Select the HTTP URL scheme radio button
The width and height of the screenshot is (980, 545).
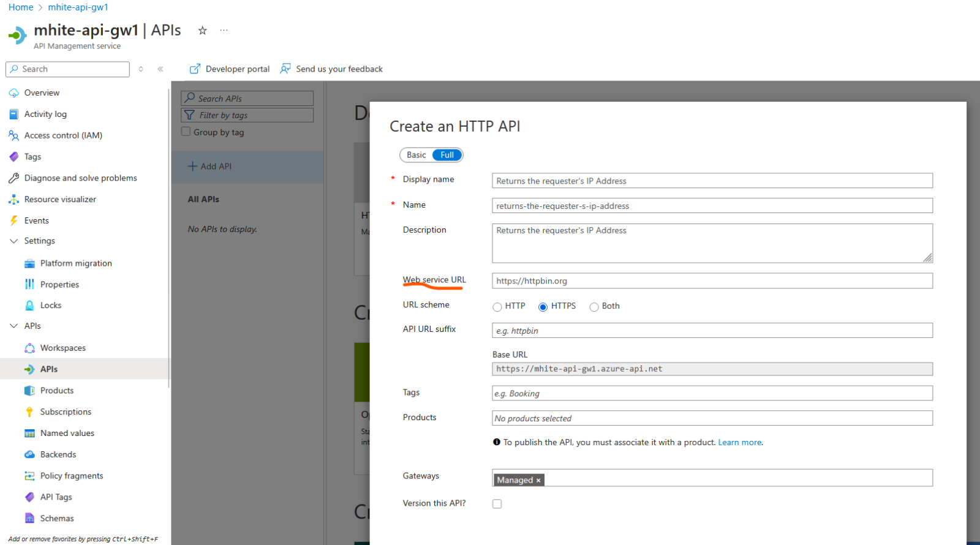tap(497, 307)
